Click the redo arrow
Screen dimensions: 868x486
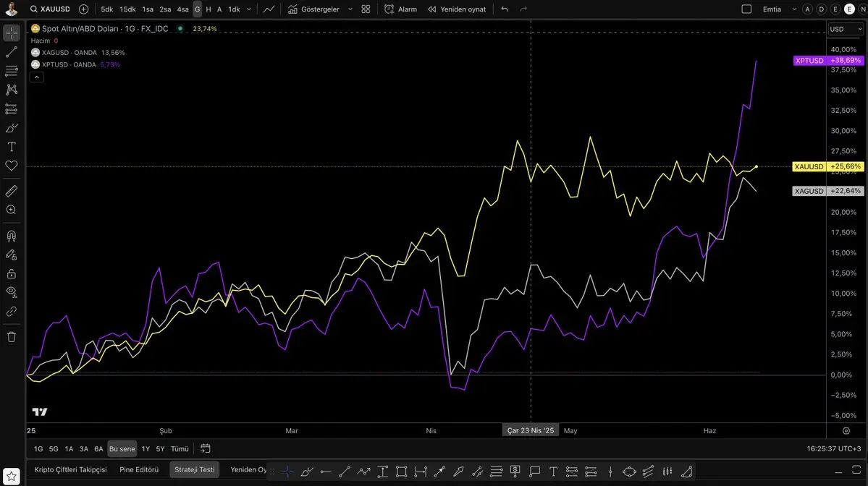[523, 9]
